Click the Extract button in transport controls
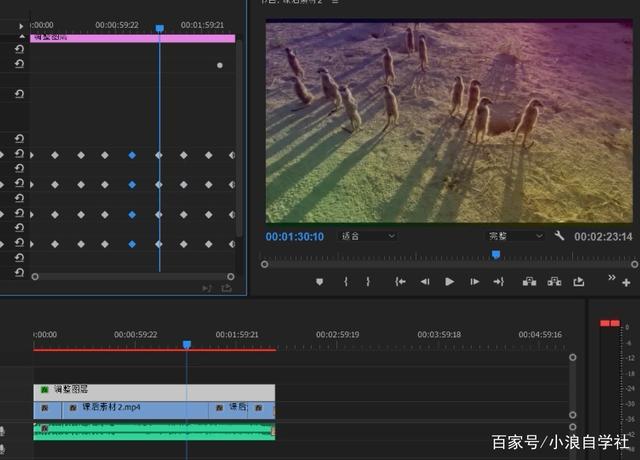The width and height of the screenshot is (640, 460). (x=554, y=282)
